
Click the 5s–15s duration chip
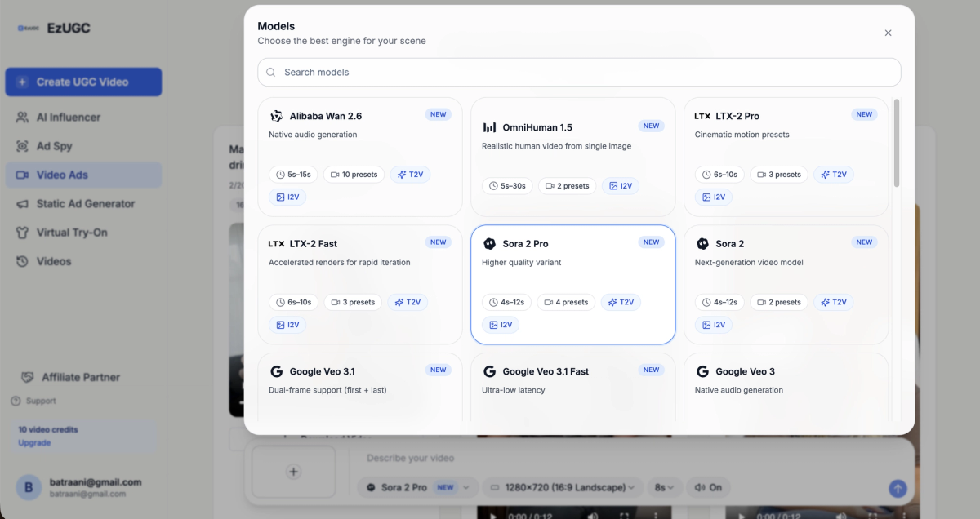tap(293, 175)
